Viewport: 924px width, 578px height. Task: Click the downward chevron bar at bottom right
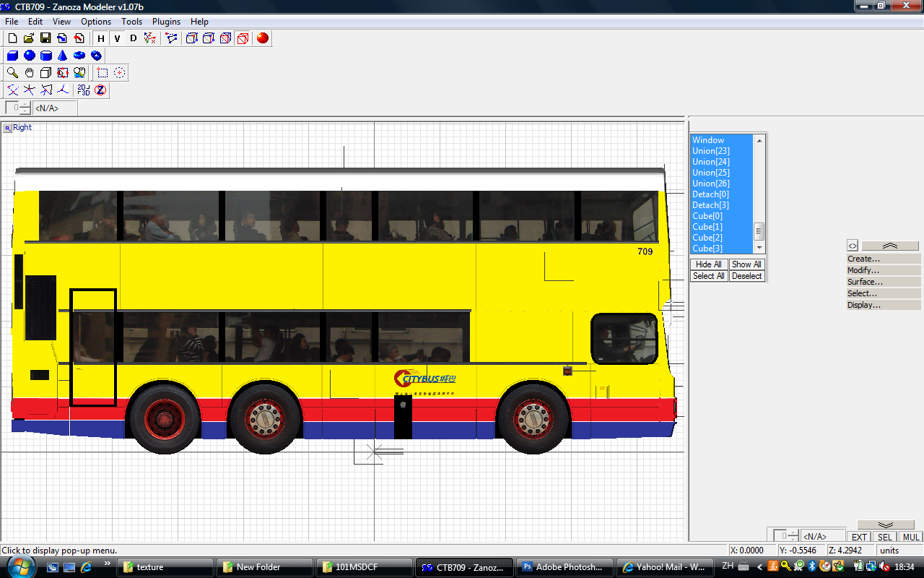886,525
